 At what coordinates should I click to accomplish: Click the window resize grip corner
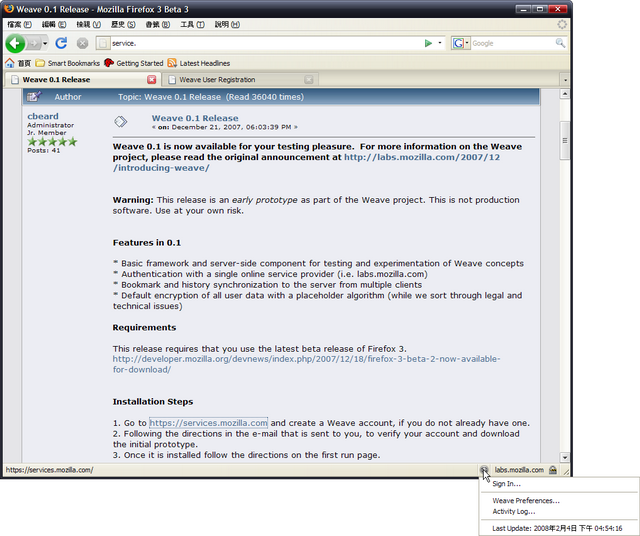(x=566, y=472)
